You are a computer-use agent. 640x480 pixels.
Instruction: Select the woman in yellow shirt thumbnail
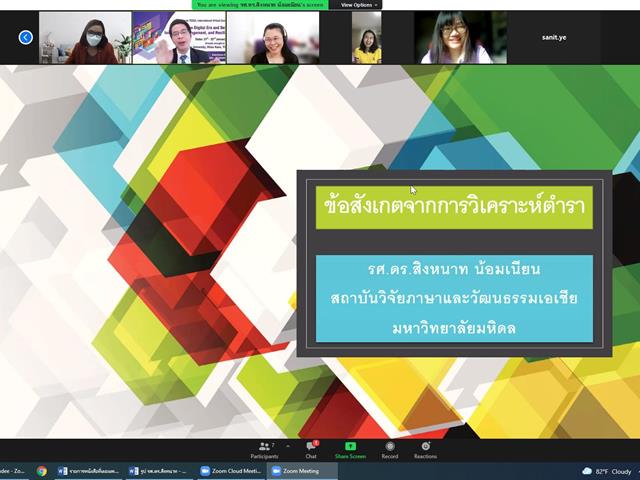[x=367, y=38]
